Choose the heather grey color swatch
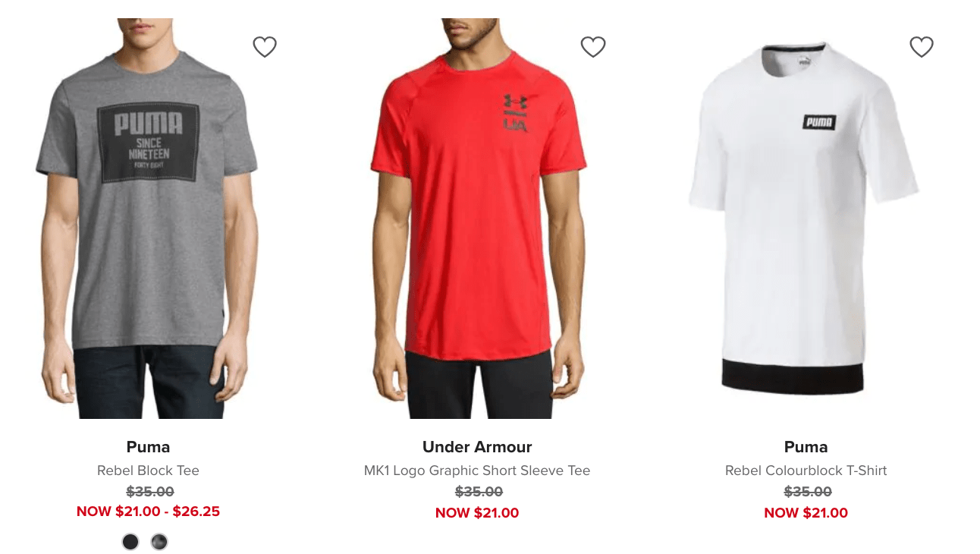The width and height of the screenshot is (980, 554). [x=159, y=542]
